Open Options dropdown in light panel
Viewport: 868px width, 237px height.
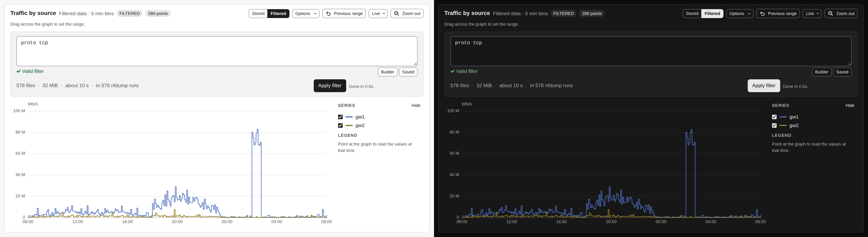(306, 14)
